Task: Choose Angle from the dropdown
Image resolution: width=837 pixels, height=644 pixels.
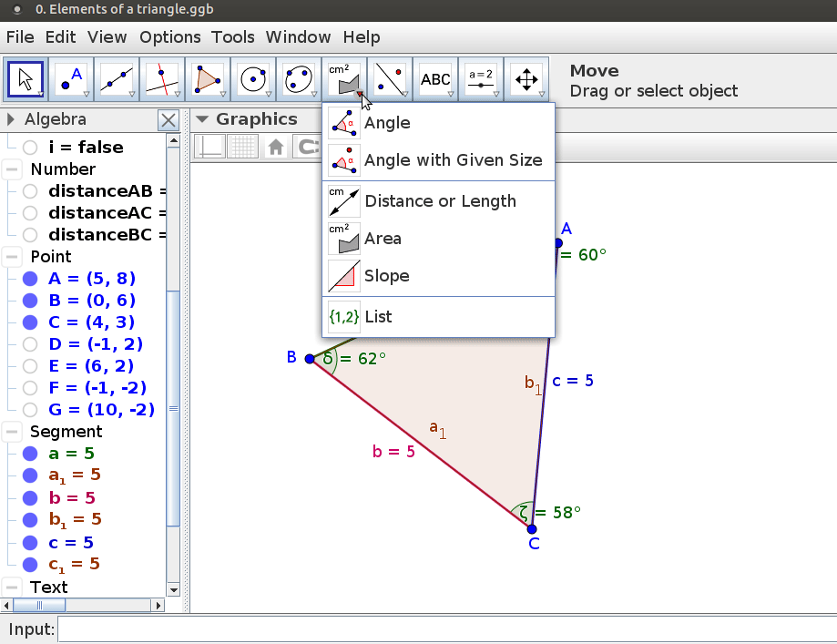Action: coord(438,123)
